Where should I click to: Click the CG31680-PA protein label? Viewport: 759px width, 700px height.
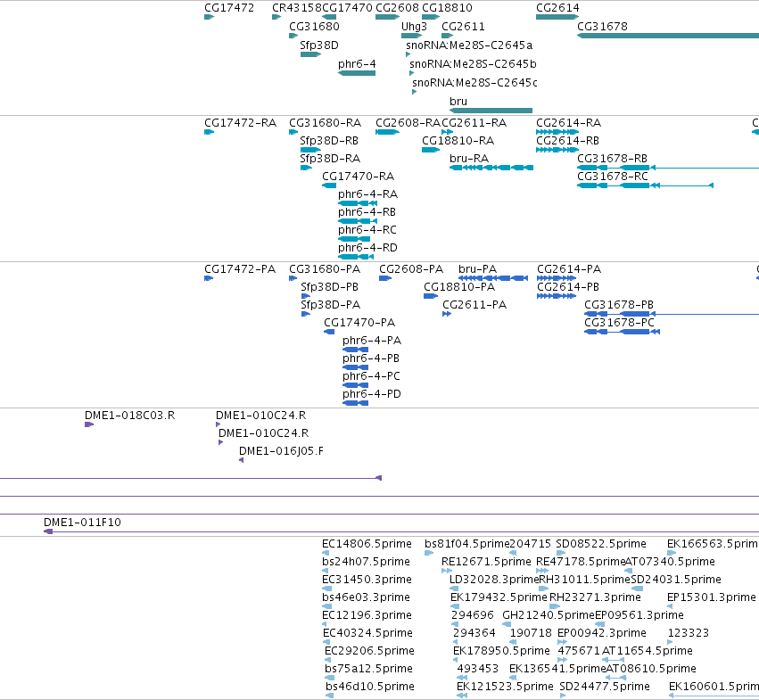coord(325,269)
